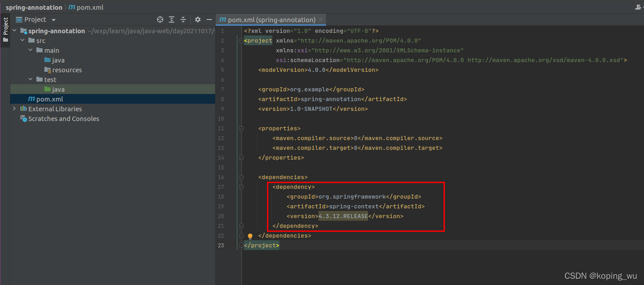Click maven.compiler.target value line
644x285 pixels.
357,148
